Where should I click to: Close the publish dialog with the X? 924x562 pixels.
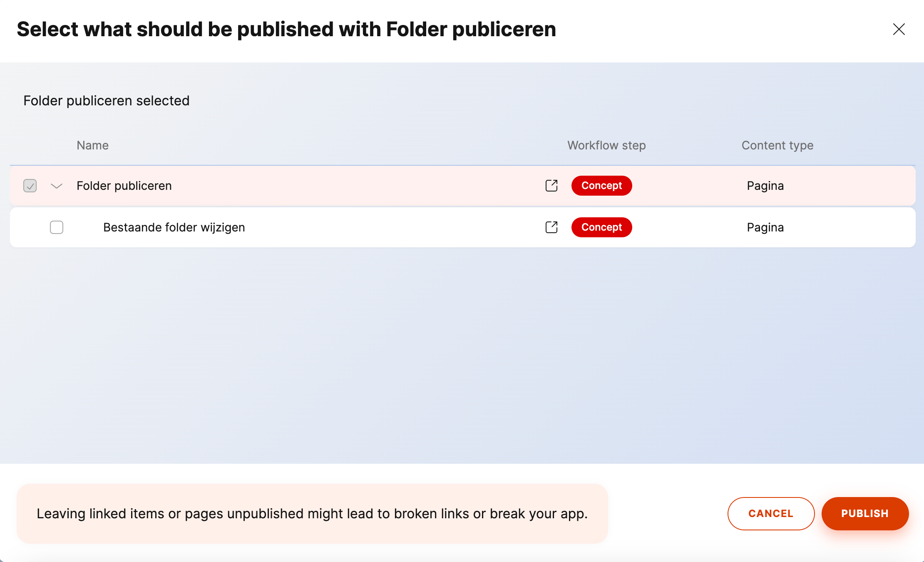(899, 29)
